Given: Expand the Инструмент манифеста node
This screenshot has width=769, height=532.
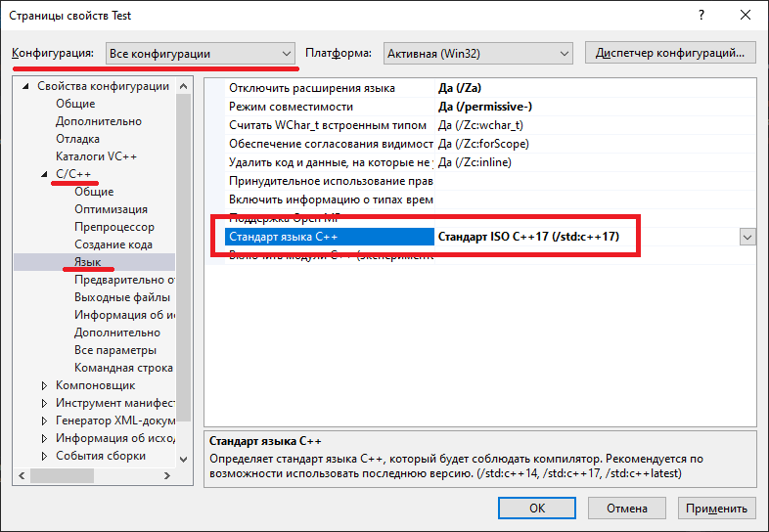Looking at the screenshot, I should coord(45,403).
